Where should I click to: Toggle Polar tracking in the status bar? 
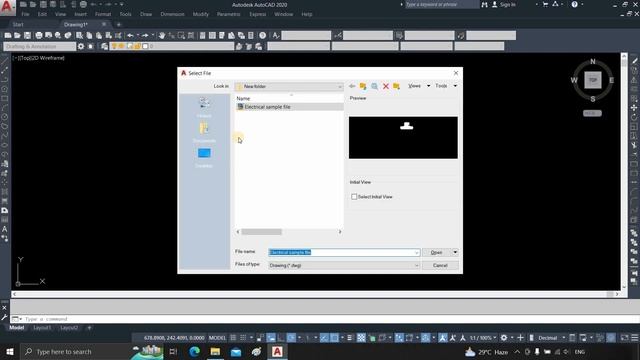click(291, 338)
